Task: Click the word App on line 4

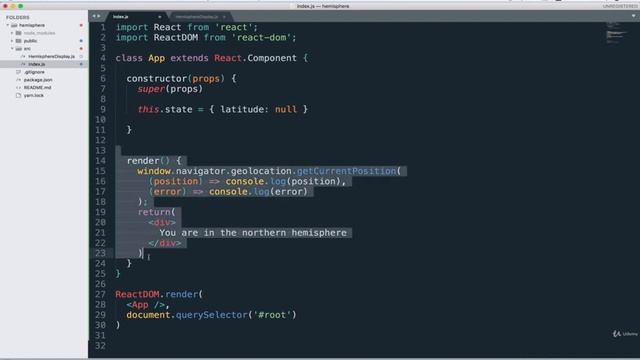Action: [157, 58]
